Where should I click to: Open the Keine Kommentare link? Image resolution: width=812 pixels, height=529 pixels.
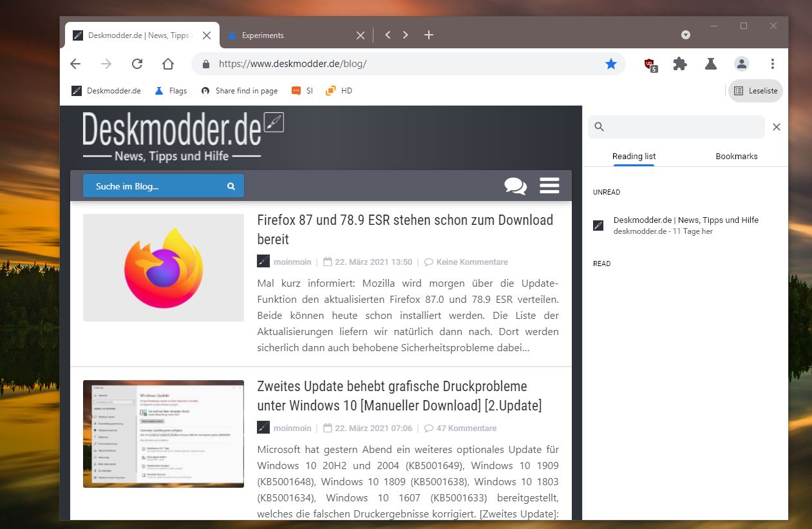(x=472, y=262)
